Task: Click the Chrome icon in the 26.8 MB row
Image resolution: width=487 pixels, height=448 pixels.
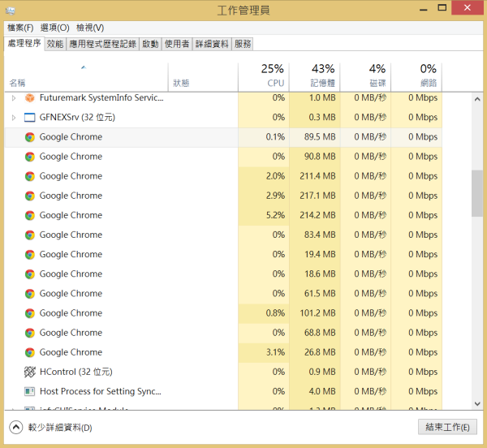Action: click(x=30, y=352)
